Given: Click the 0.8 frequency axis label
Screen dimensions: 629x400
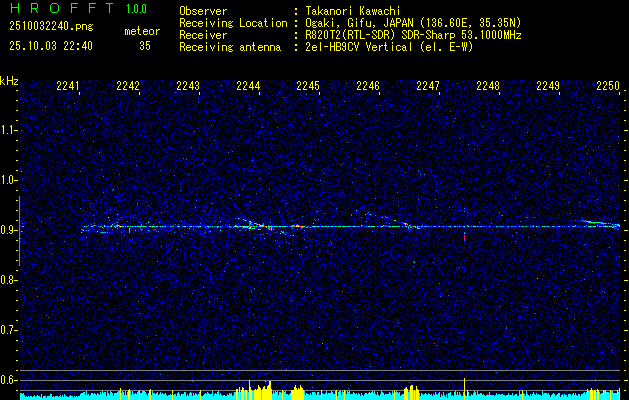Looking at the screenshot, I should pos(7,280).
